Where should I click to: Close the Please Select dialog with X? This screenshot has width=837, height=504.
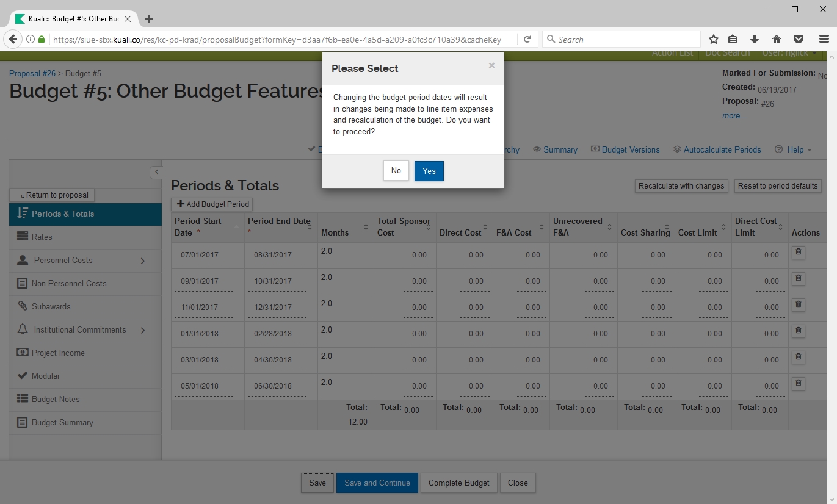pos(491,65)
